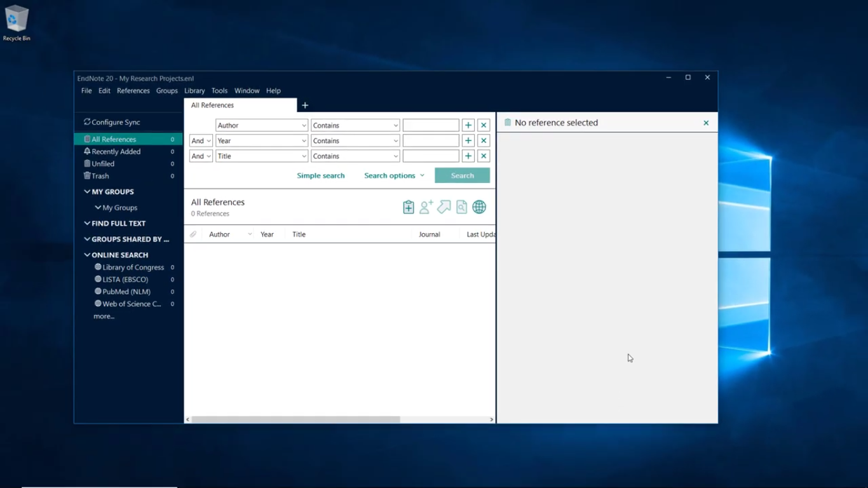Sort by the Title column header

tap(299, 234)
